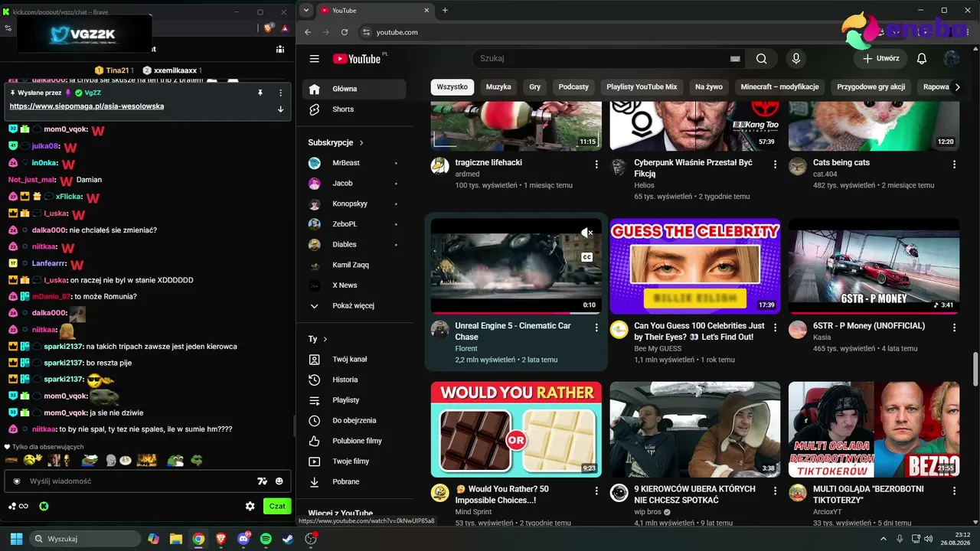Open the Konopskyy channel in subscriptions
Image resolution: width=980 pixels, height=551 pixels.
pyautogui.click(x=354, y=204)
